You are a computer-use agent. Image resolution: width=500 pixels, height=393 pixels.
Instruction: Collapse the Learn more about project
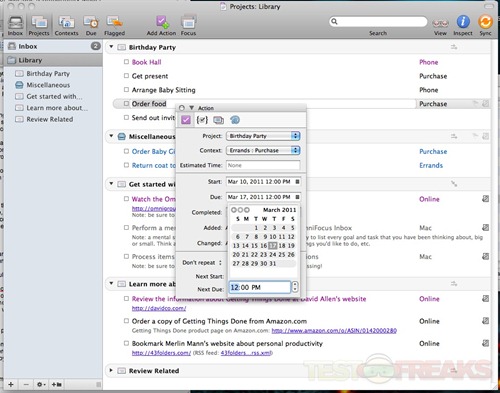111,284
